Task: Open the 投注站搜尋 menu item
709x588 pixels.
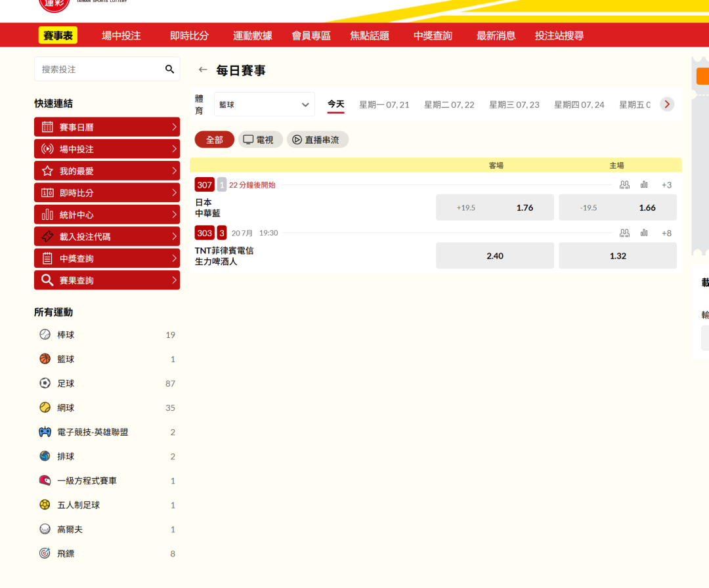Action: [559, 35]
